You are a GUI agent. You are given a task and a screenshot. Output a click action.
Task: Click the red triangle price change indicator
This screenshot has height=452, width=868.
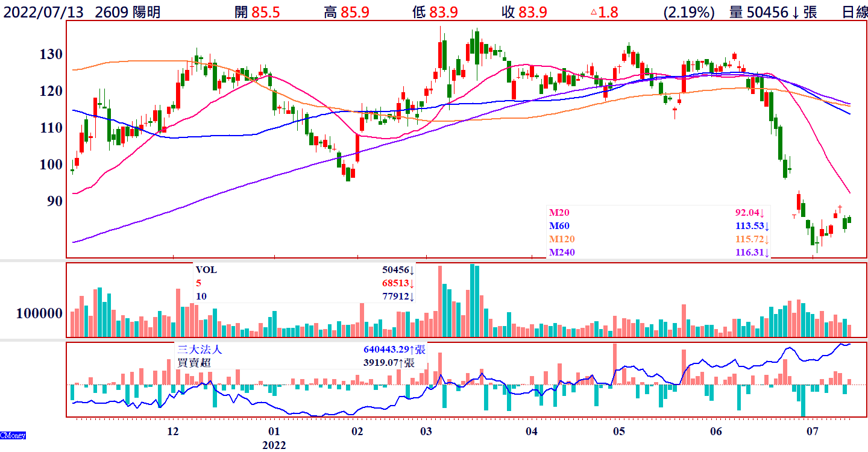coord(594,12)
